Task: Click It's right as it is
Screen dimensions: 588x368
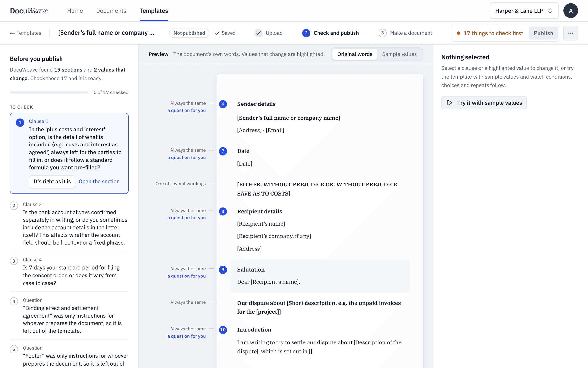Action: pos(52,182)
